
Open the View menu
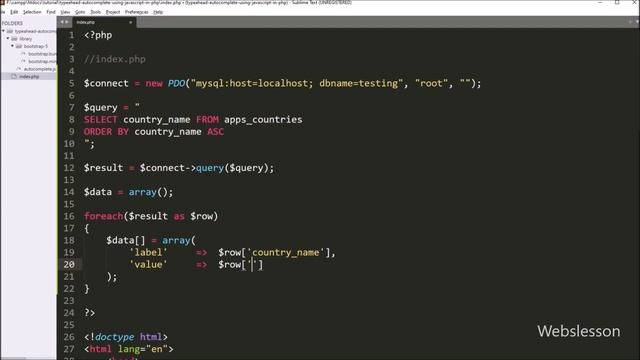pos(65,12)
